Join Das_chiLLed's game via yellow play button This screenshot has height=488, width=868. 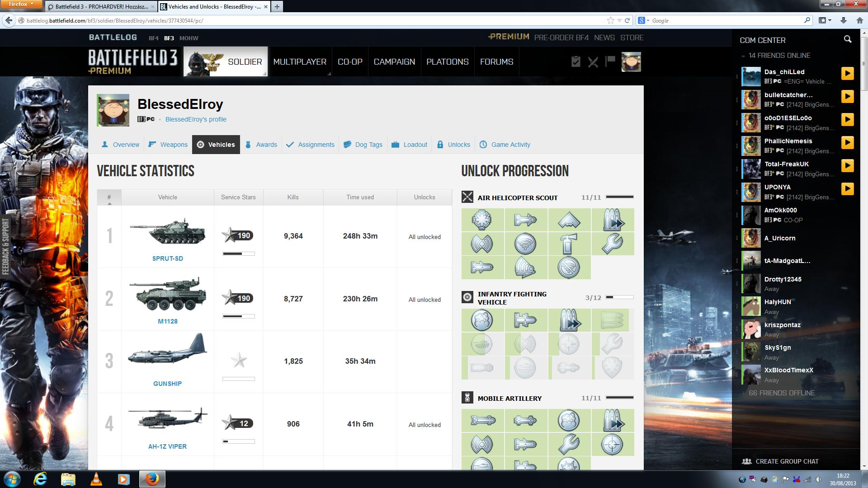[x=847, y=73]
